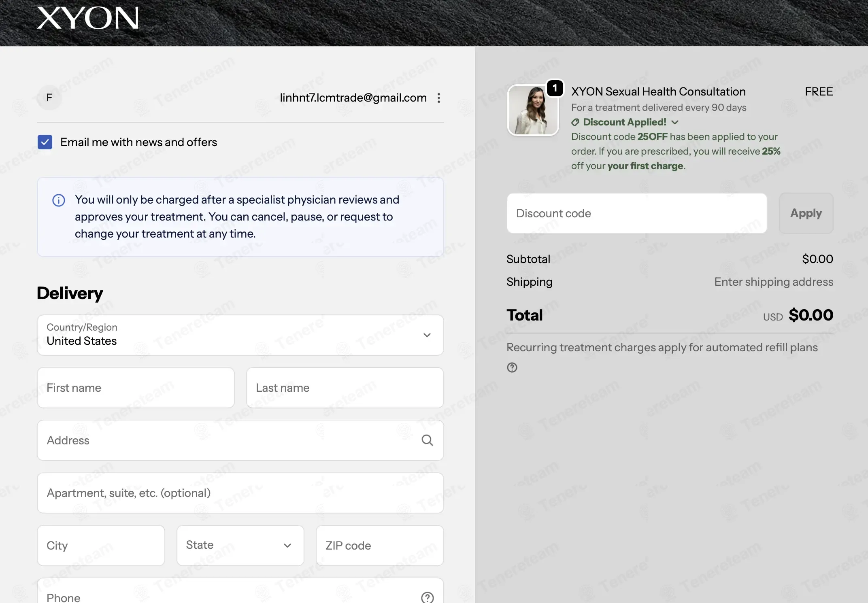Click the XYON Sexual Health Consultation title
The width and height of the screenshot is (868, 603).
pos(658,91)
